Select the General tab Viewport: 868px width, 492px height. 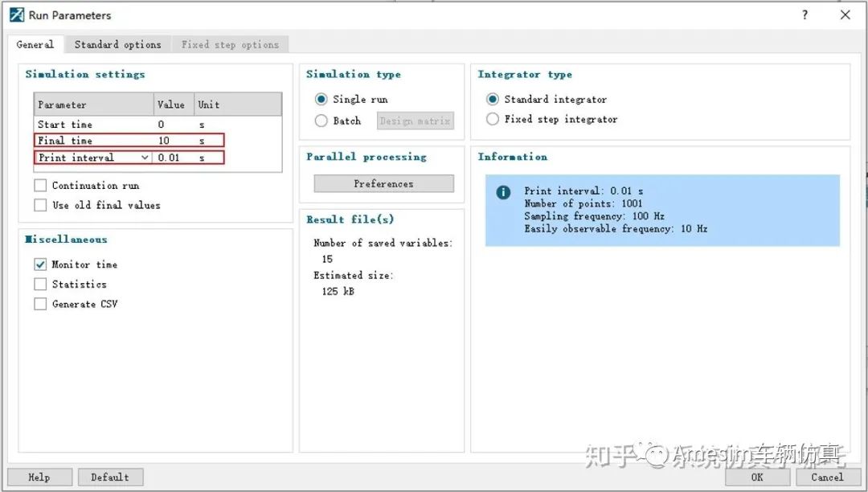click(x=35, y=44)
